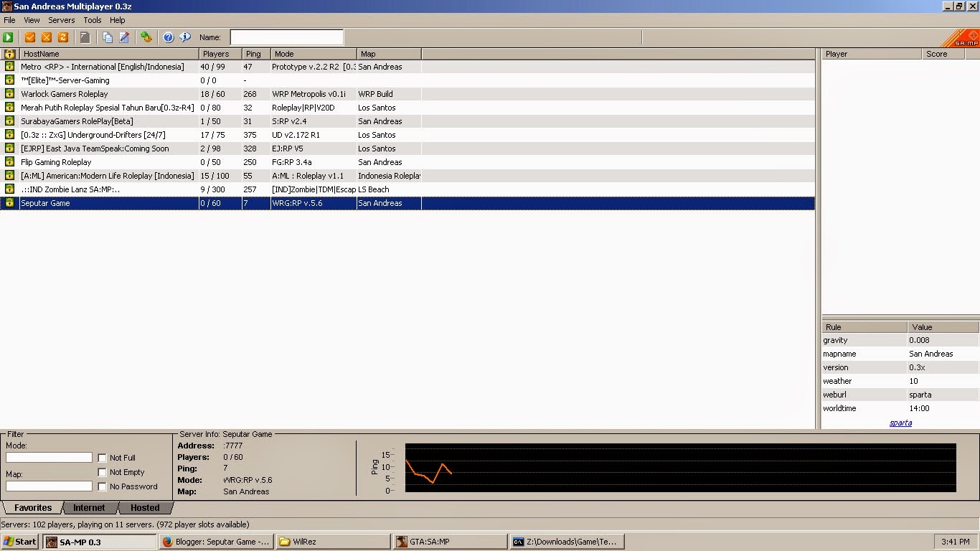Click the blue Help question mark icon
Screen dimensions: 980x551
169,37
